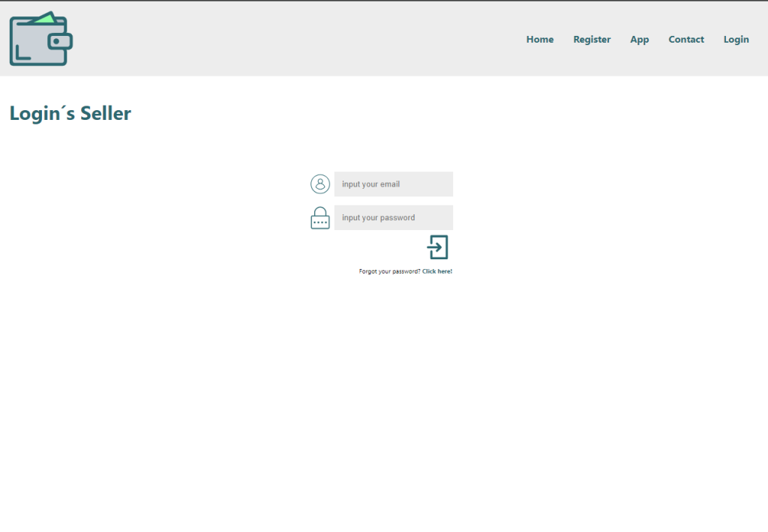Click the dots on the padlock icon
The width and height of the screenshot is (768, 532).
320,223
